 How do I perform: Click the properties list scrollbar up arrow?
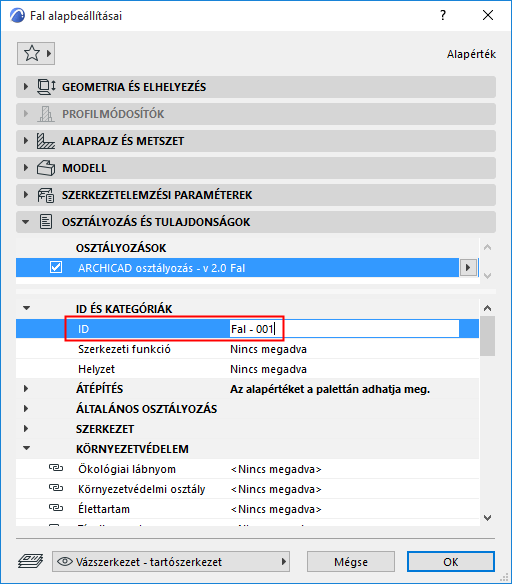[x=487, y=308]
